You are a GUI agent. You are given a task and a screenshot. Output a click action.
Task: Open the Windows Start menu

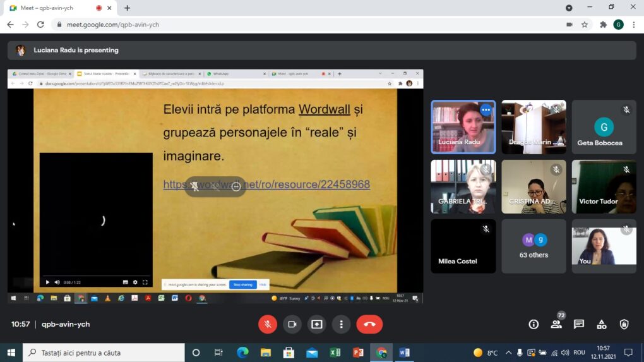point(11,353)
